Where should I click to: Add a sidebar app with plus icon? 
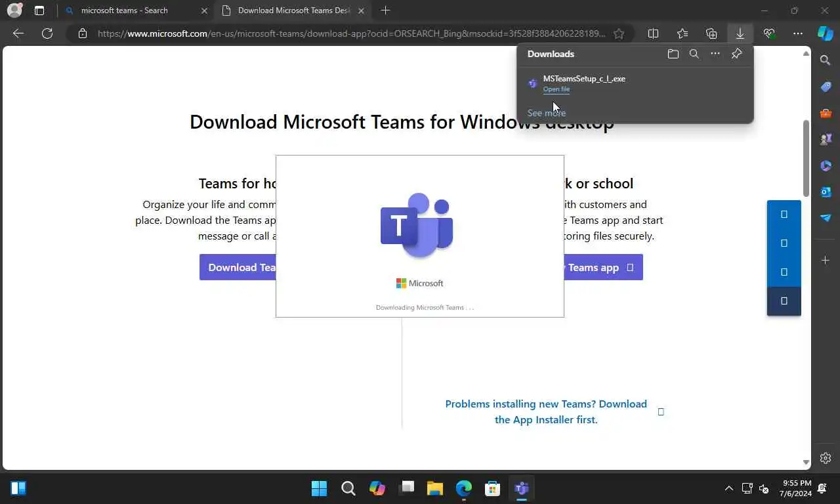(826, 261)
